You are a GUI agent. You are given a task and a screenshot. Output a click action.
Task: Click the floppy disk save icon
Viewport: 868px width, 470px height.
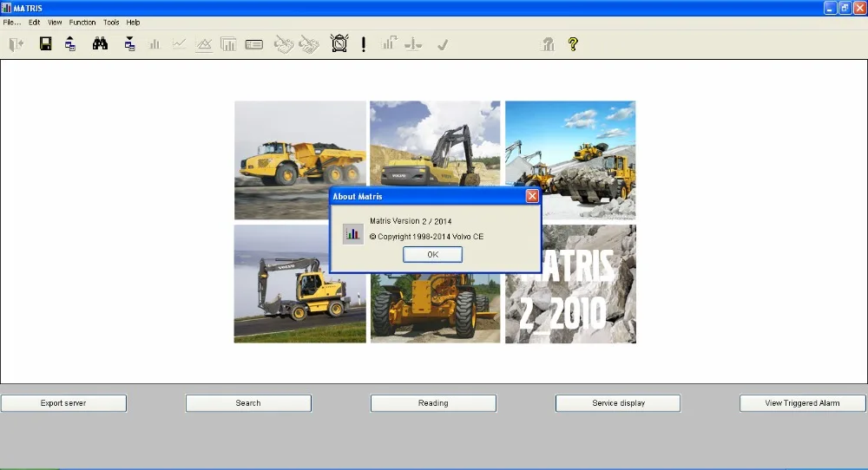(45, 43)
